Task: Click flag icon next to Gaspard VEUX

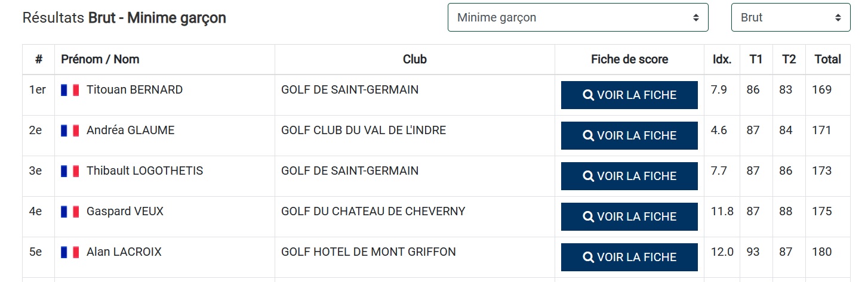Action: 70,212
